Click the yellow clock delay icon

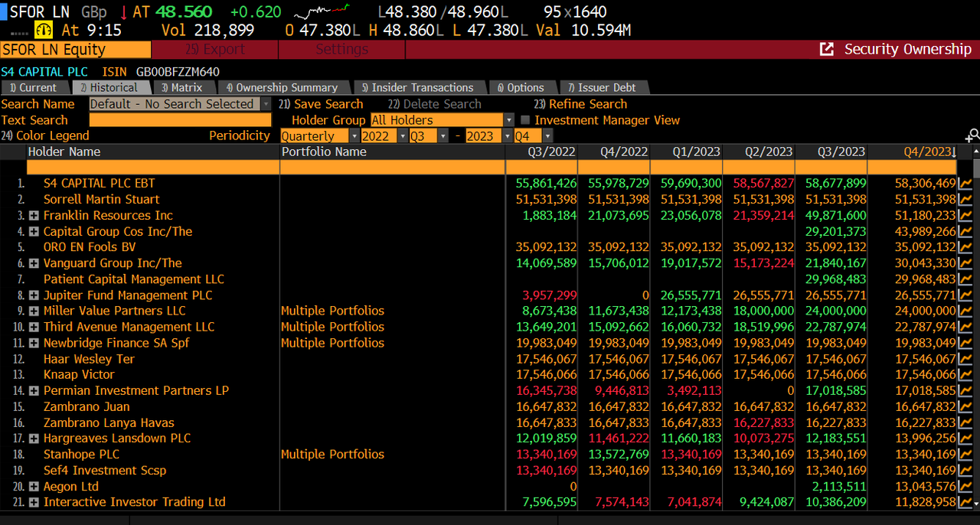pyautogui.click(x=44, y=30)
